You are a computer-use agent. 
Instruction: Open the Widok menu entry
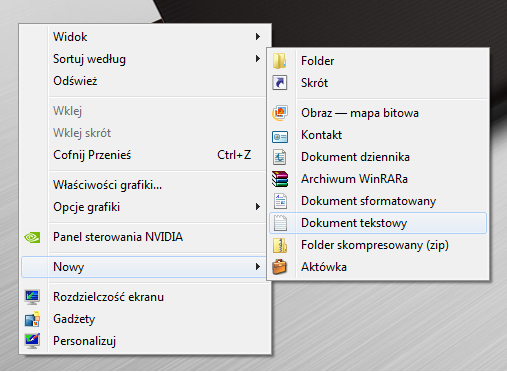pyautogui.click(x=145, y=37)
